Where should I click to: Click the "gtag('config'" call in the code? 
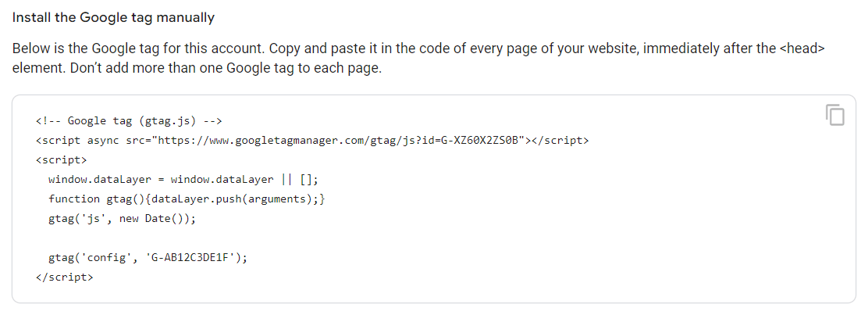(x=90, y=258)
